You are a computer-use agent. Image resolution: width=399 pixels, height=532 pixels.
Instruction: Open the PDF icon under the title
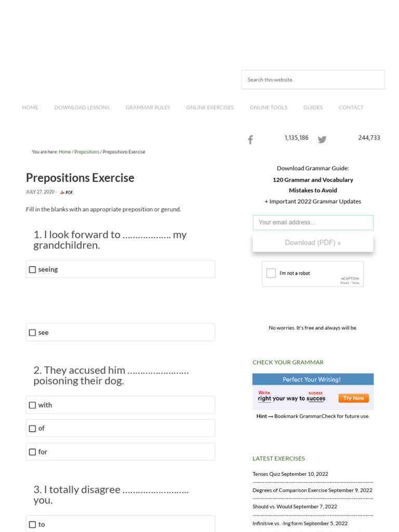click(x=66, y=192)
